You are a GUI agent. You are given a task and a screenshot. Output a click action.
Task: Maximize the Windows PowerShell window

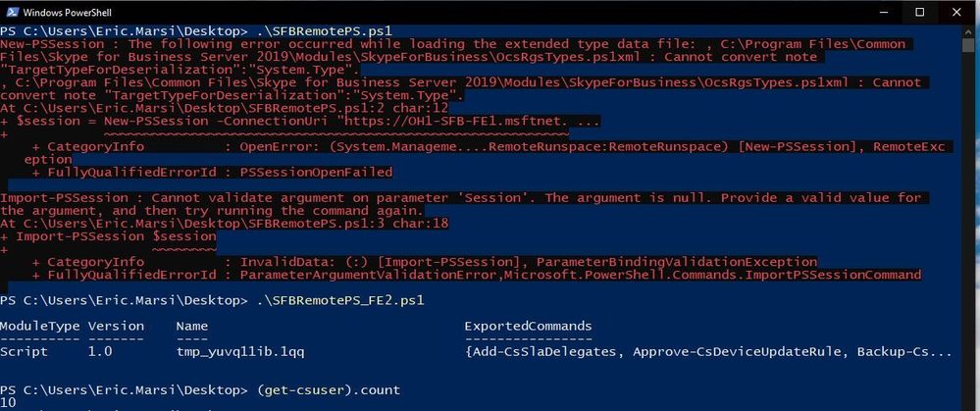(x=919, y=12)
